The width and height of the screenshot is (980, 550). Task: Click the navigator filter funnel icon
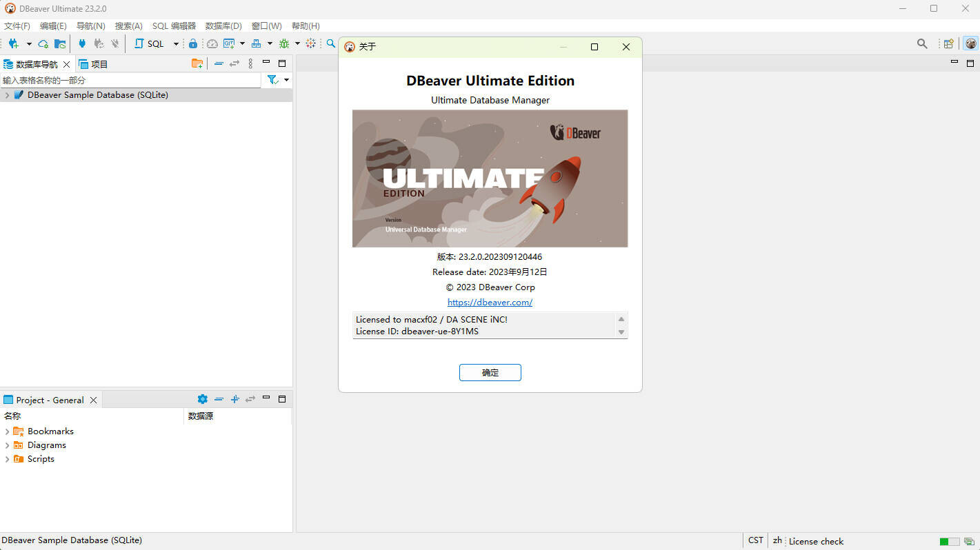point(272,80)
